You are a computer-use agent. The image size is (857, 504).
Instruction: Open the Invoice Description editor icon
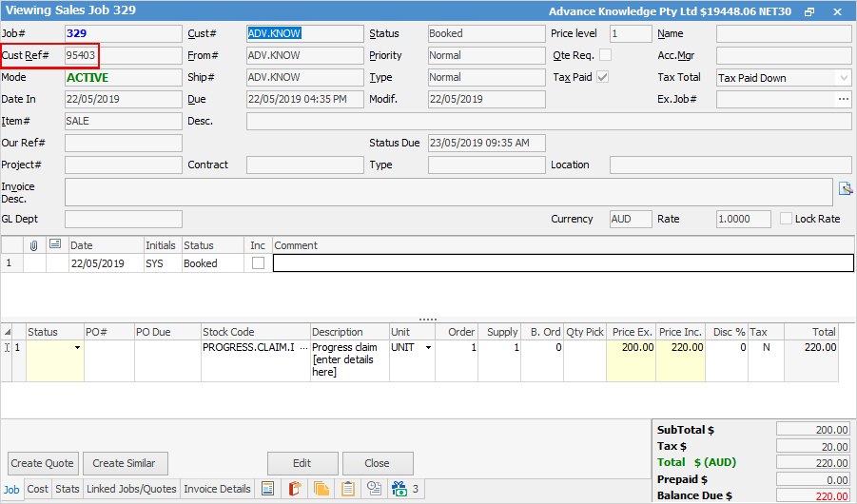845,188
